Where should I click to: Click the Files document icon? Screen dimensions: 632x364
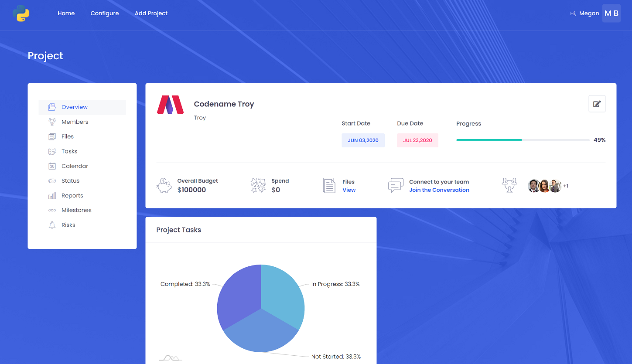(x=329, y=185)
